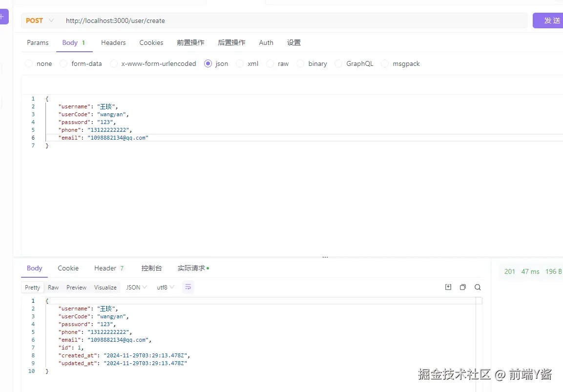Choose GraphQL body type radio

[338, 63]
